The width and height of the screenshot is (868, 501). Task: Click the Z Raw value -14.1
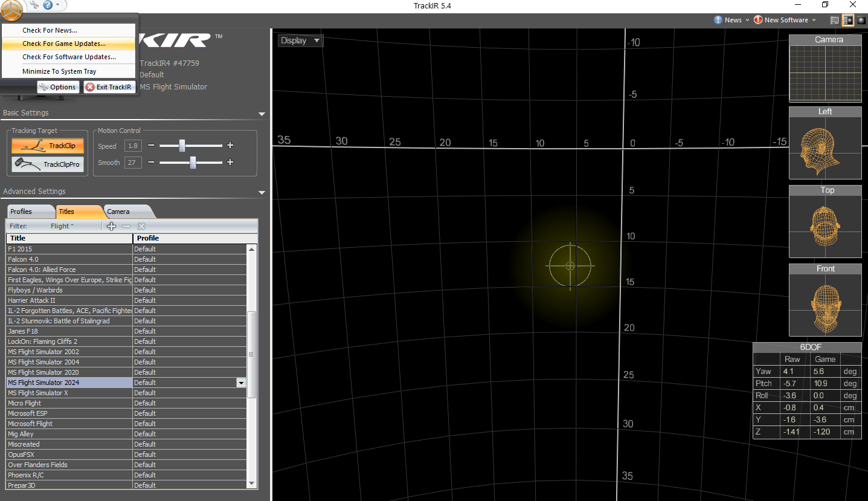(x=794, y=432)
